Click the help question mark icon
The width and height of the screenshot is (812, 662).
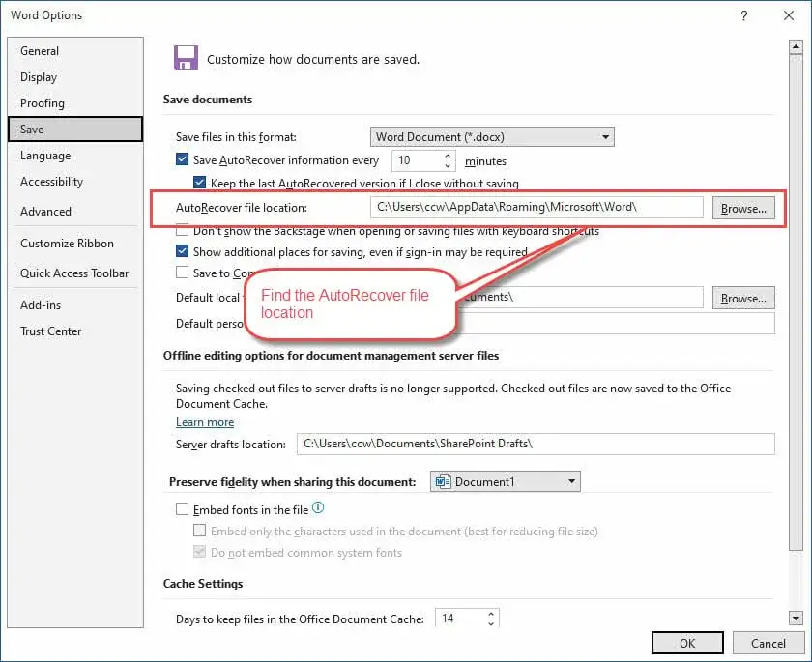[744, 15]
